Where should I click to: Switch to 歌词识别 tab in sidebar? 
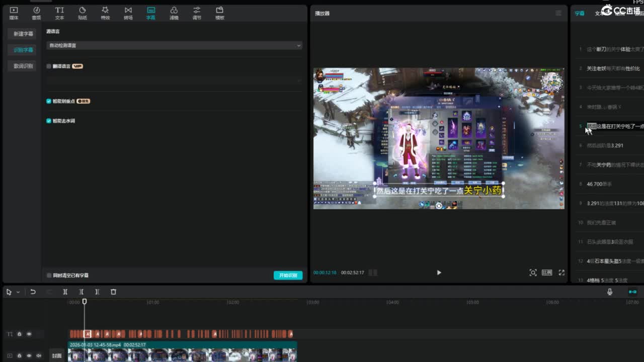23,66
